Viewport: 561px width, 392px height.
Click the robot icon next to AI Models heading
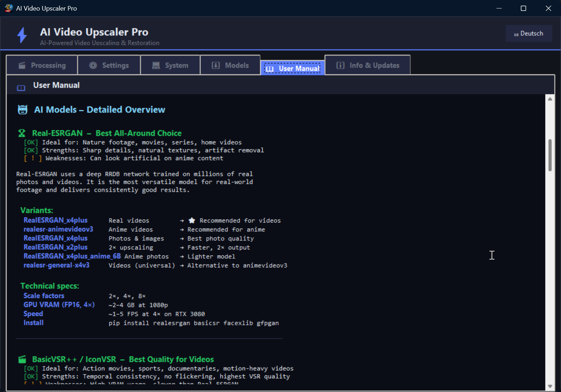[x=23, y=110]
